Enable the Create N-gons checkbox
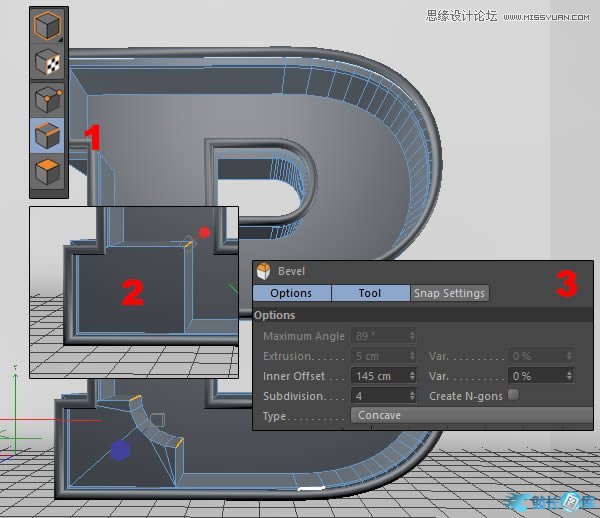 click(513, 395)
